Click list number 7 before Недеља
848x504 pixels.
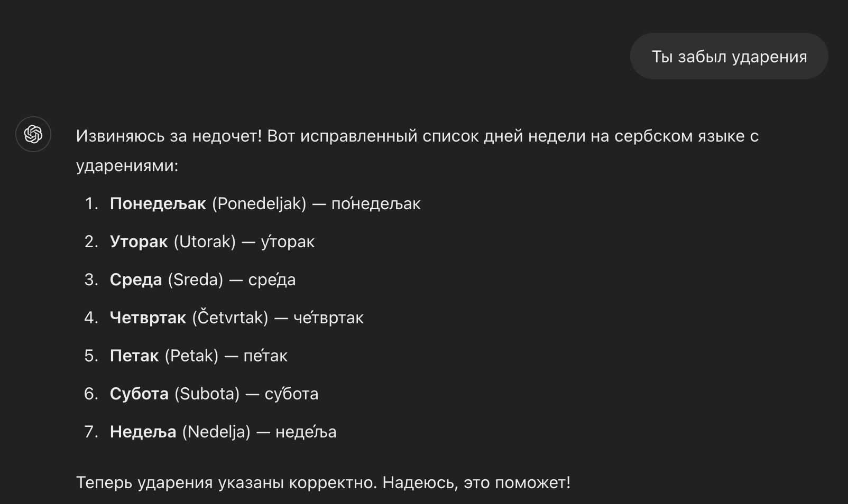pos(91,432)
